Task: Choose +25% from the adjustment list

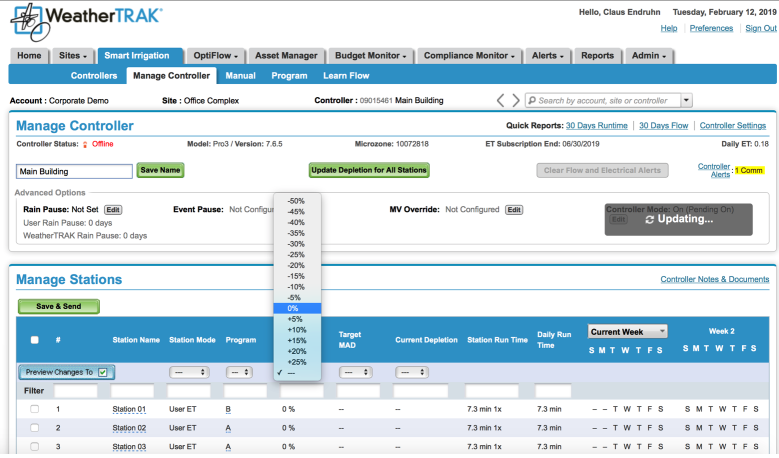Action: (x=297, y=362)
